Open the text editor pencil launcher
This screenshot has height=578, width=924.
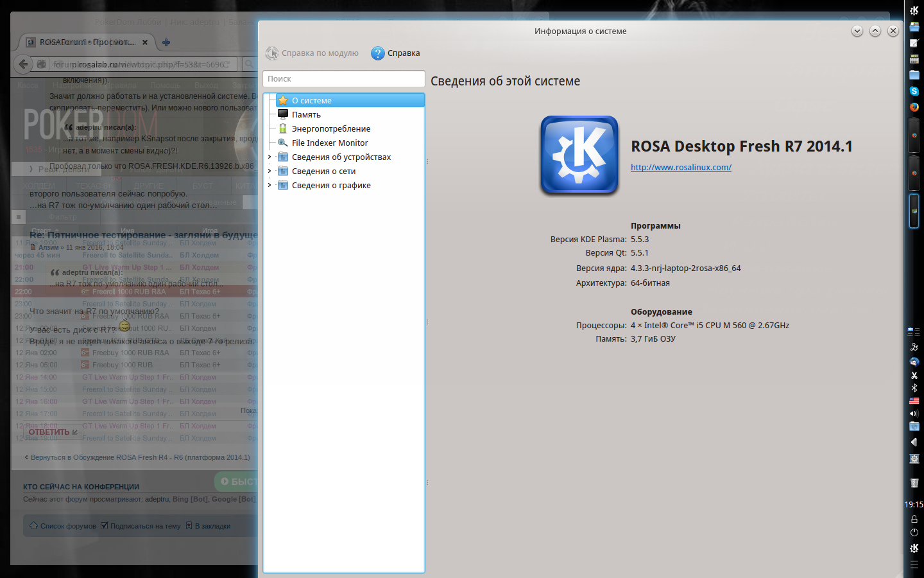[x=914, y=43]
